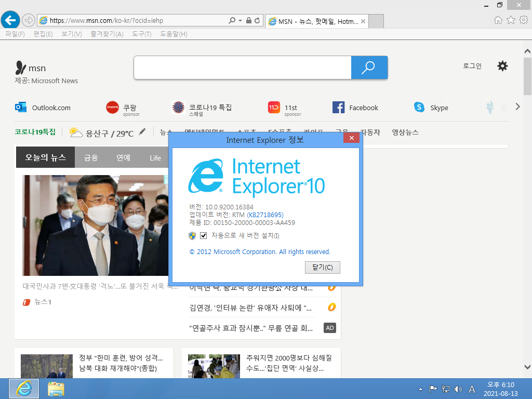Open the Skype shortcut icon
Screen dimensions: 532x399
419,108
